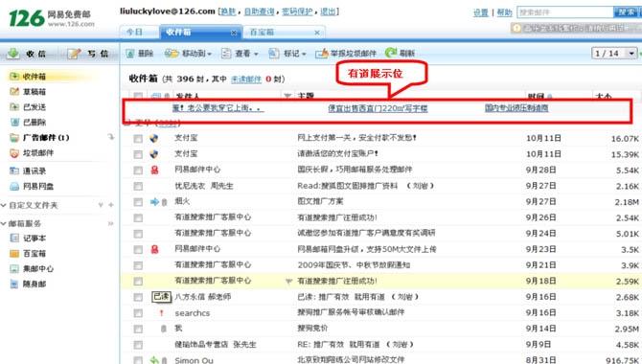Tick checkbox for 烟火 图文推广方案 email
Viewport: 642px width, 364px height.
(138, 202)
